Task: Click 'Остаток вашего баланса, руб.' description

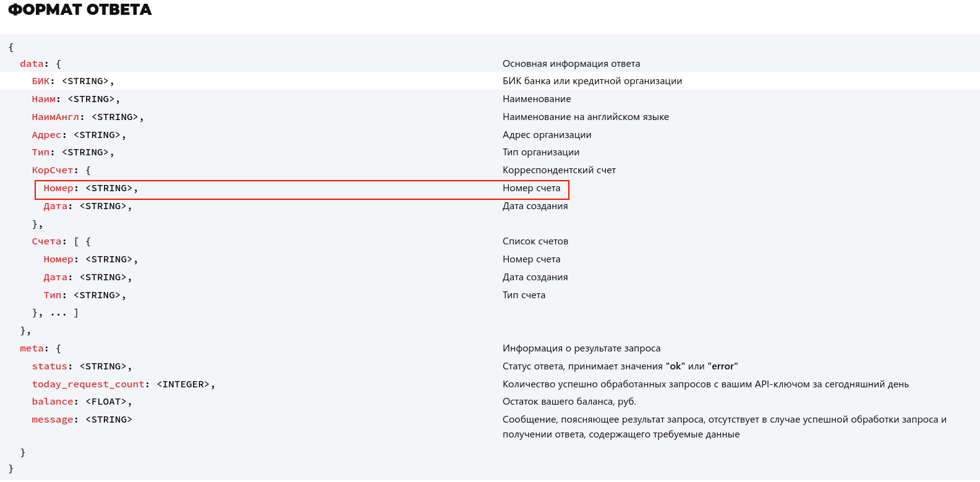Action: click(x=569, y=402)
